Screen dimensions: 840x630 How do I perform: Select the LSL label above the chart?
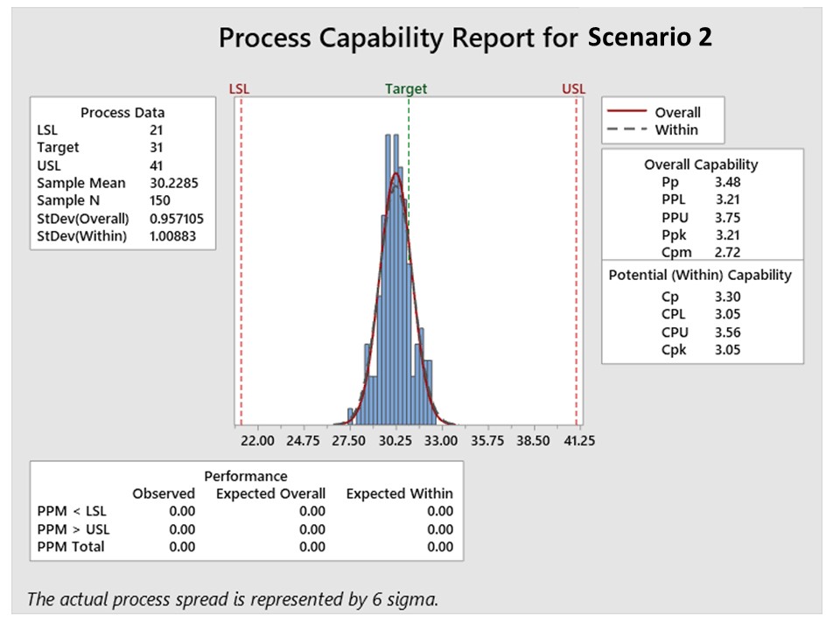point(238,89)
